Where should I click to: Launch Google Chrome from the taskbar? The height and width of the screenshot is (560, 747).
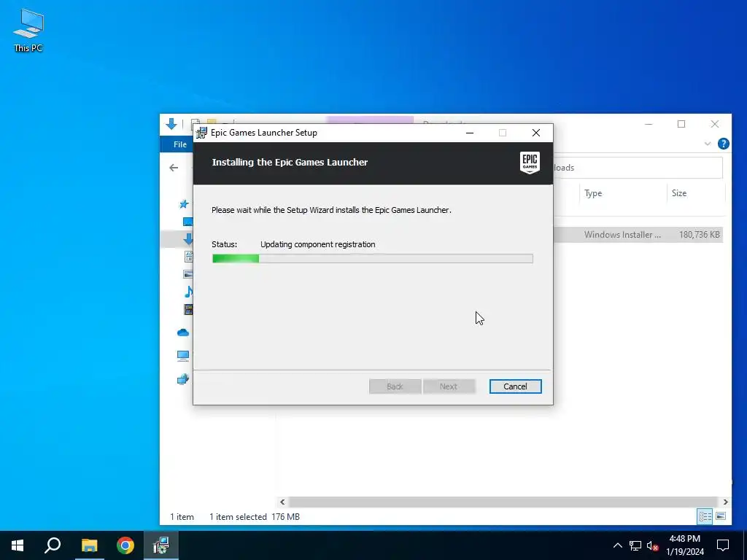tap(125, 545)
